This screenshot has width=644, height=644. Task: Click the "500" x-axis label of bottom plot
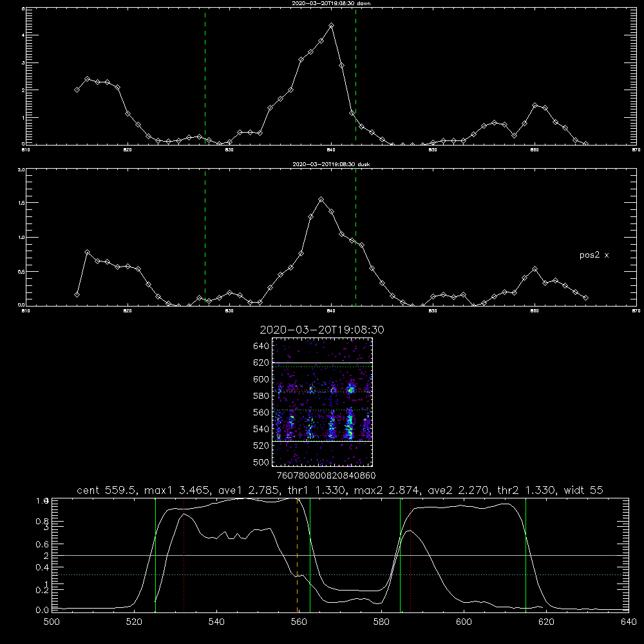(52, 622)
